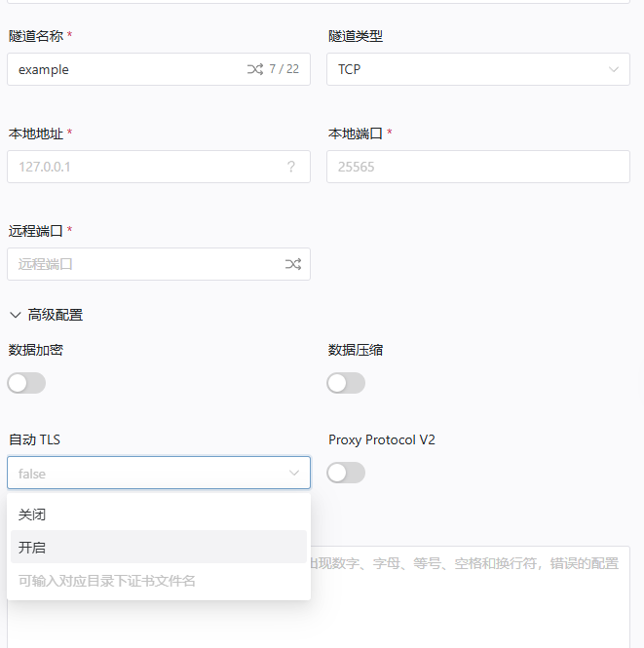Select 开启 option in dropdown list
Viewport: 644px width, 648px height.
click(x=32, y=548)
